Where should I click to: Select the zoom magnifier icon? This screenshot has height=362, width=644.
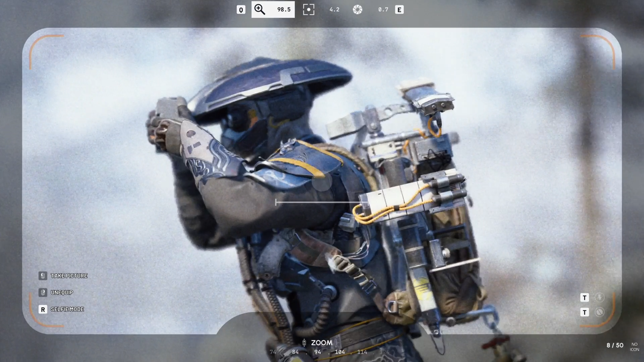(x=260, y=9)
